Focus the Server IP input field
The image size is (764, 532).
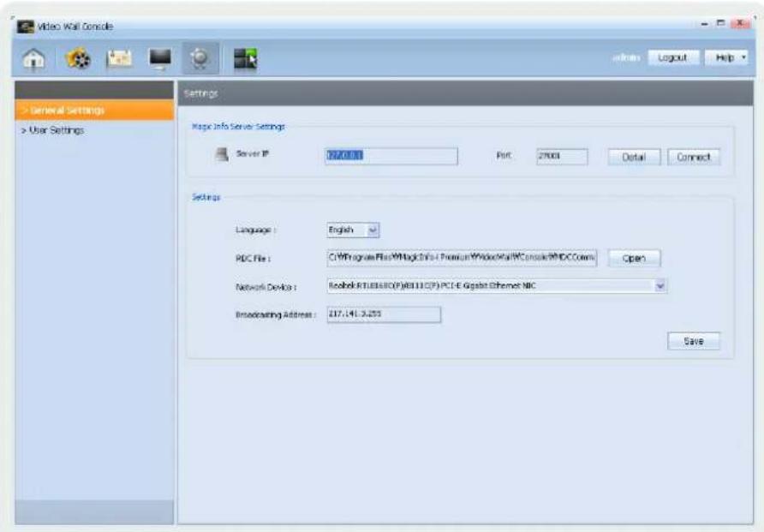[x=391, y=156]
